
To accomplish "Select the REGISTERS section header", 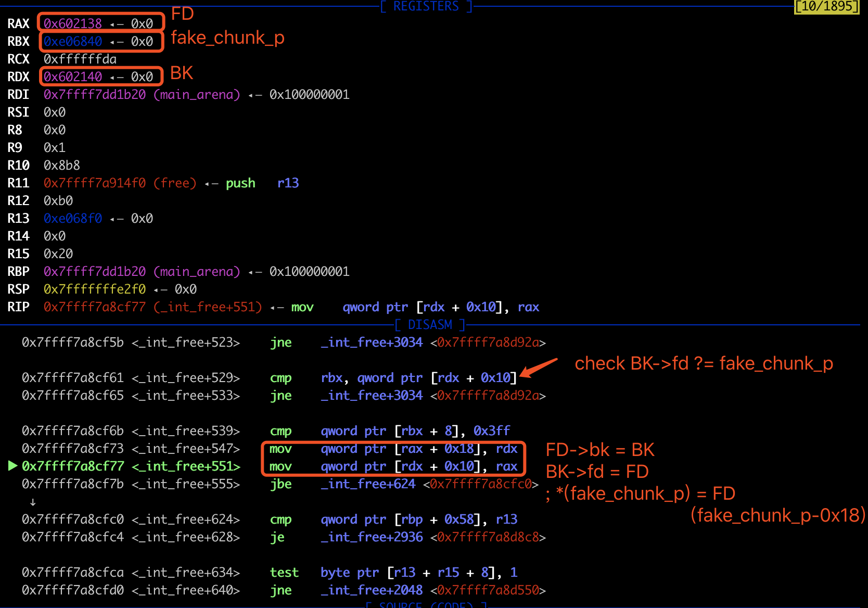I will pos(426,6).
